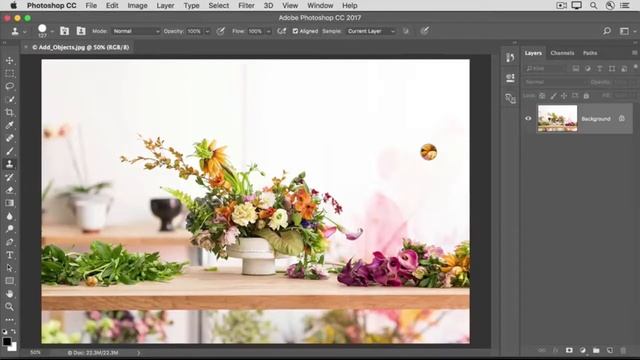Open the Mode Normal dropdown

(136, 31)
